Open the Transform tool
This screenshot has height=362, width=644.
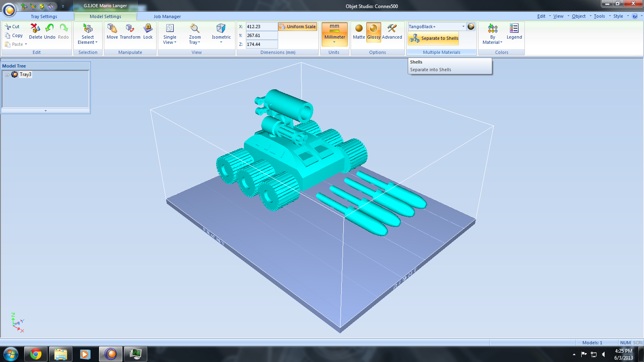[130, 31]
